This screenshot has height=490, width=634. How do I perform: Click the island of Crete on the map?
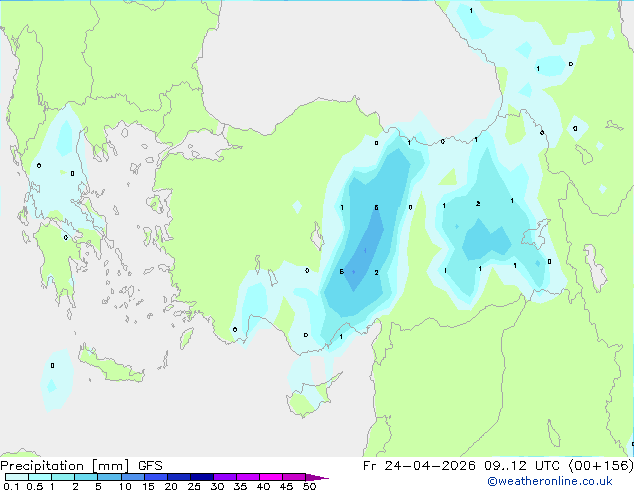click(111, 366)
